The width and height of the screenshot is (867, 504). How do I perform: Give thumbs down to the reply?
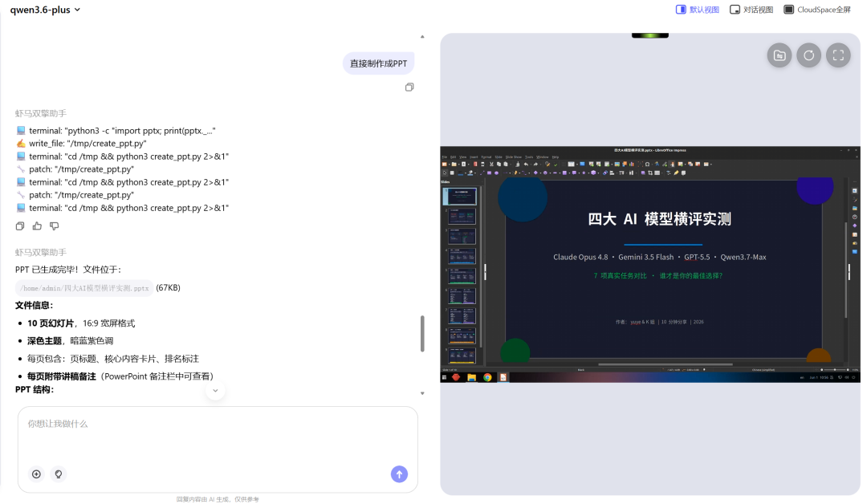pos(55,226)
